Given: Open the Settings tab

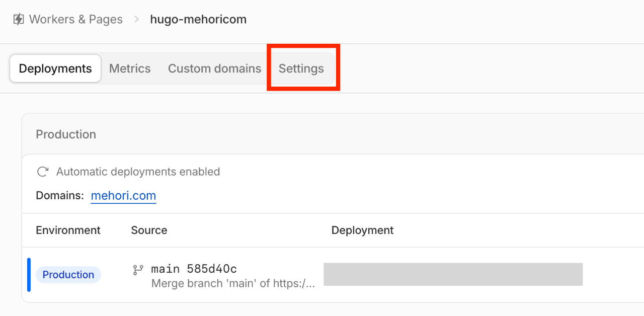Looking at the screenshot, I should [301, 68].
